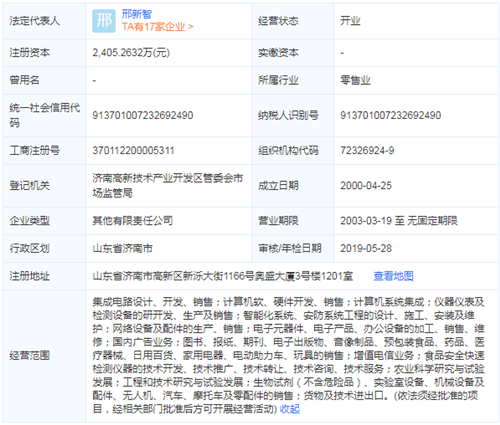Click registered capital 2,405.2632万(元) value
This screenshot has height=425, width=500.
(131, 53)
